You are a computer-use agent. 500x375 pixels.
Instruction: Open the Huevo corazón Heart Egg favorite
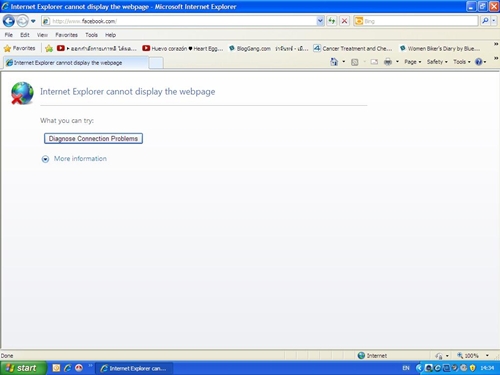point(183,48)
